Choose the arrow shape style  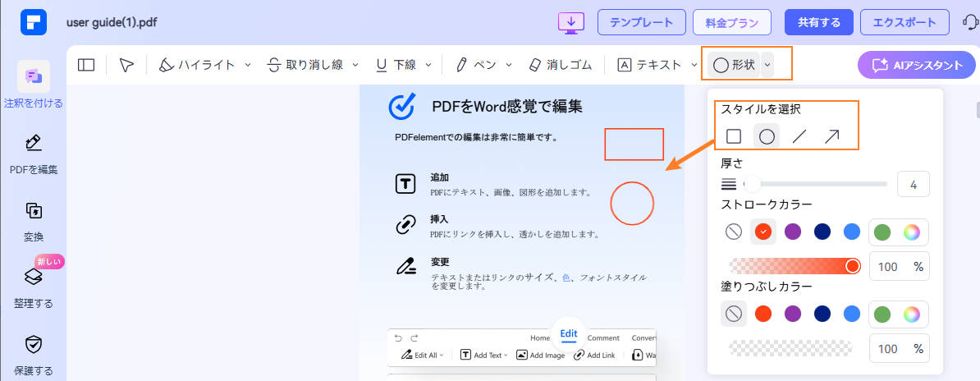point(831,136)
